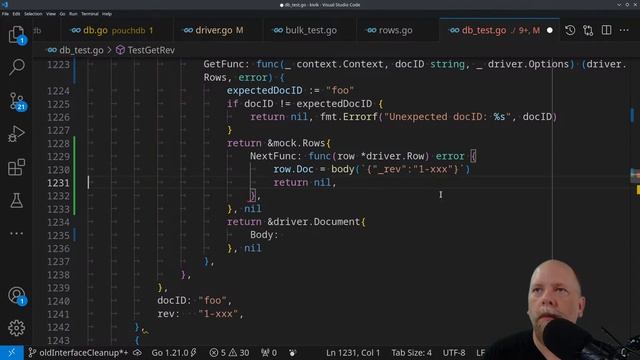The image size is (640, 360).
Task: Open the Selection menu
Action: pyautogui.click(x=33, y=14)
